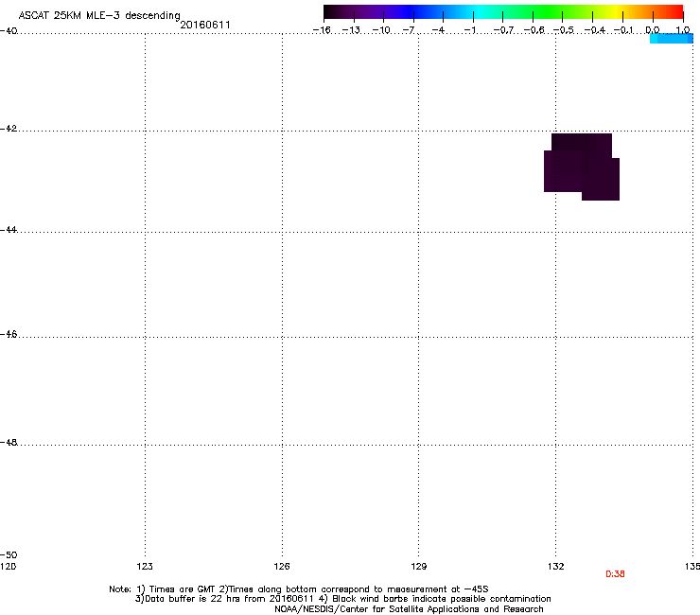Click the latitude label -40
Image resolution: width=700 pixels, height=615 pixels.
(x=9, y=31)
